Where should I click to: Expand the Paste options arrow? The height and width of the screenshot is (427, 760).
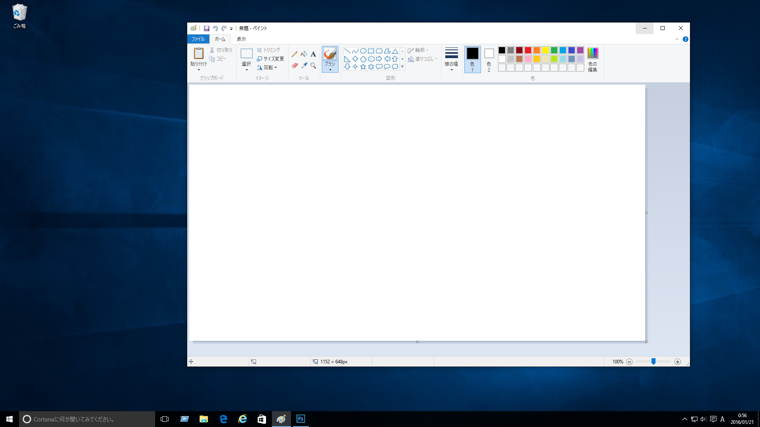(199, 69)
